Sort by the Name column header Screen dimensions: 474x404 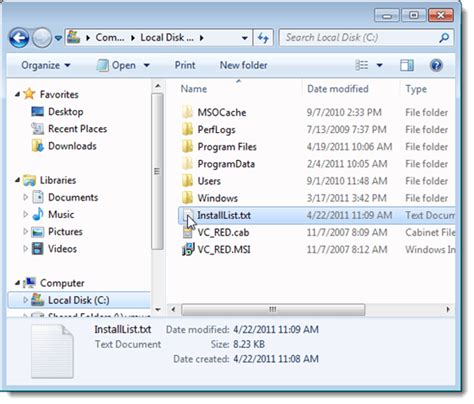pos(194,89)
